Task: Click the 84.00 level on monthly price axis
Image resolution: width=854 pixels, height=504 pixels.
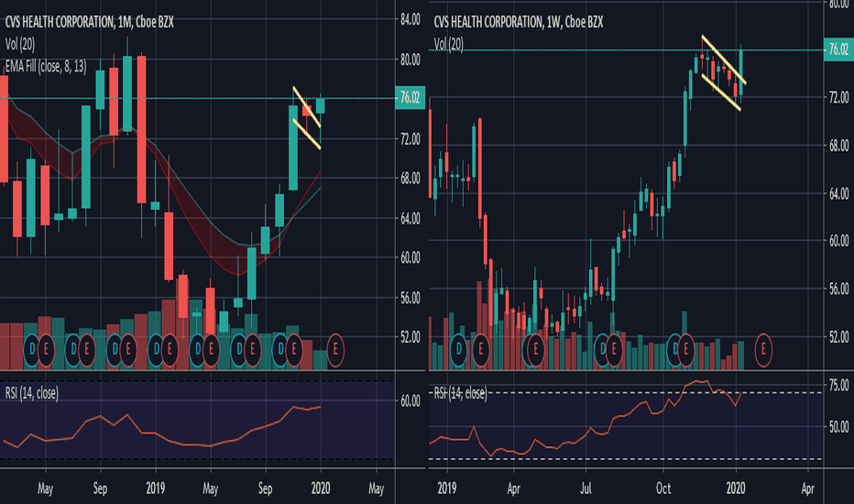Action: 411,19
